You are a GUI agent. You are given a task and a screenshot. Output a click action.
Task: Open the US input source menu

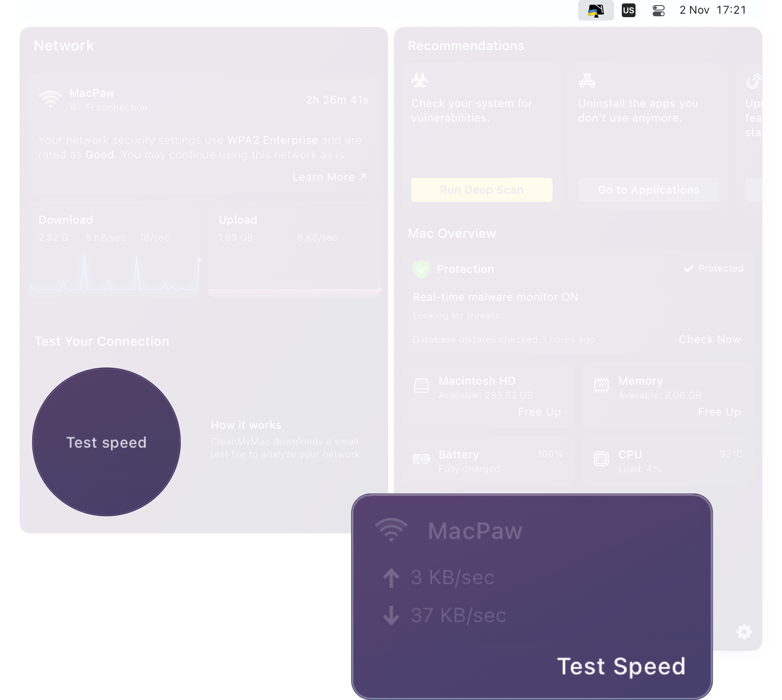point(628,10)
